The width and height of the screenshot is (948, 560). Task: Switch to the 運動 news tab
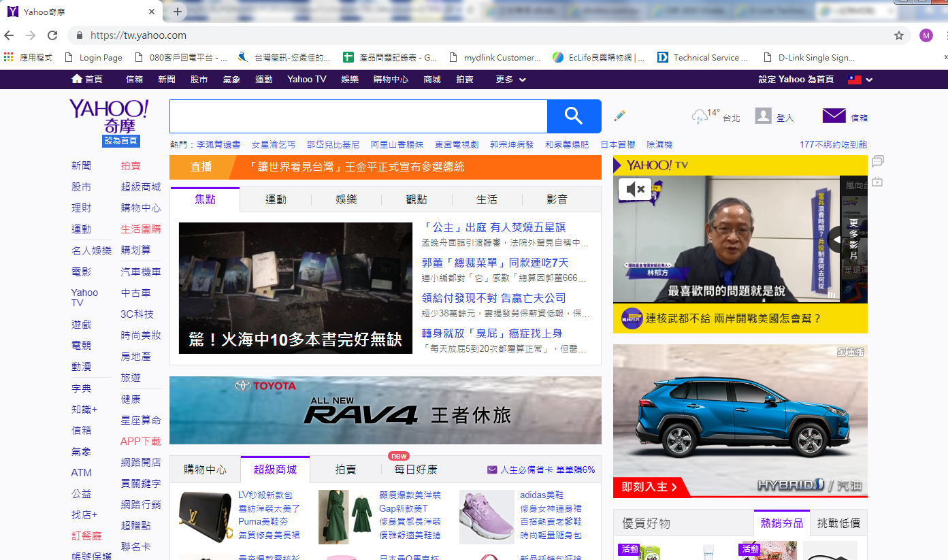pyautogui.click(x=276, y=199)
